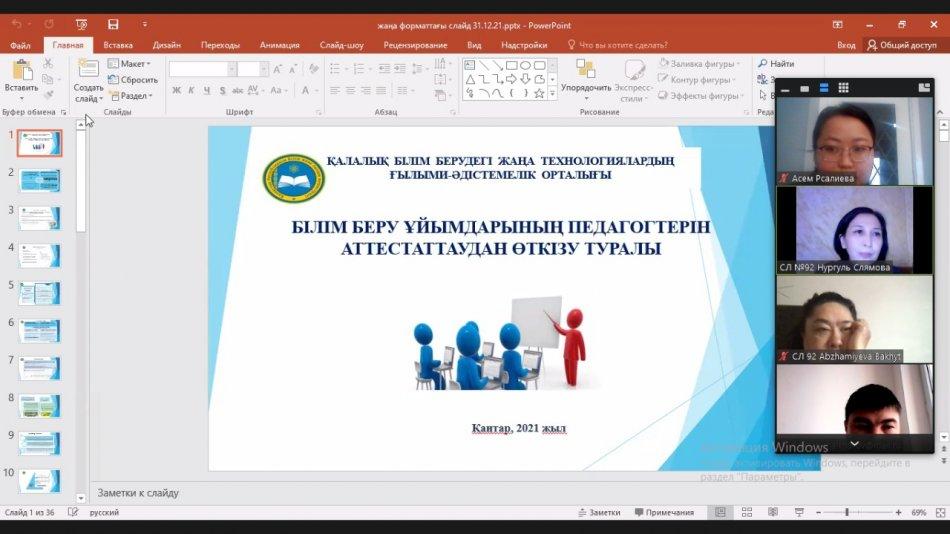
Task: Toggle Comments (Примечания) pane in status bar
Action: [662, 513]
